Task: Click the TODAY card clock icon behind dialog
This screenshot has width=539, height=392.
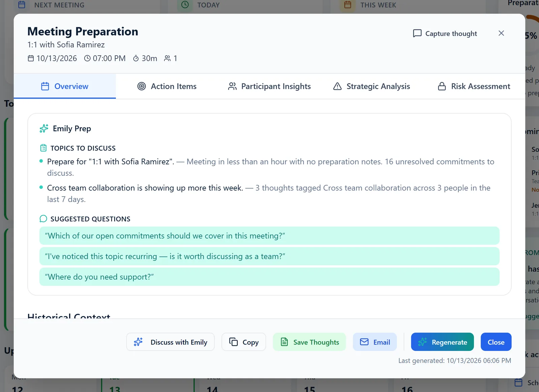Action: 185,5
